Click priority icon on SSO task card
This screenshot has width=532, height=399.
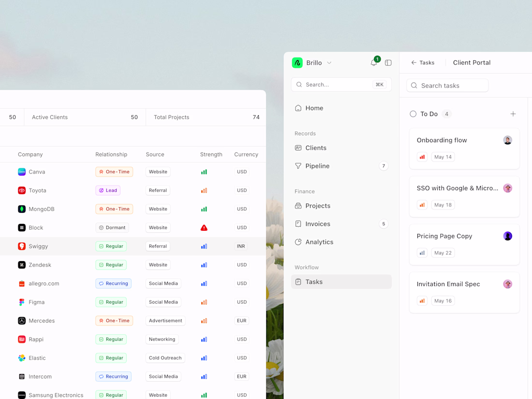click(422, 205)
